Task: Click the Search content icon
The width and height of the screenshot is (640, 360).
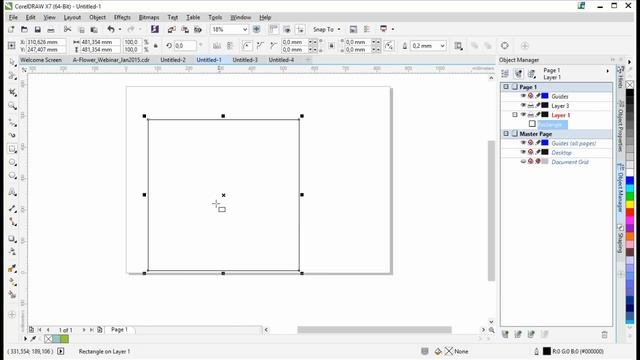Action: point(155,29)
